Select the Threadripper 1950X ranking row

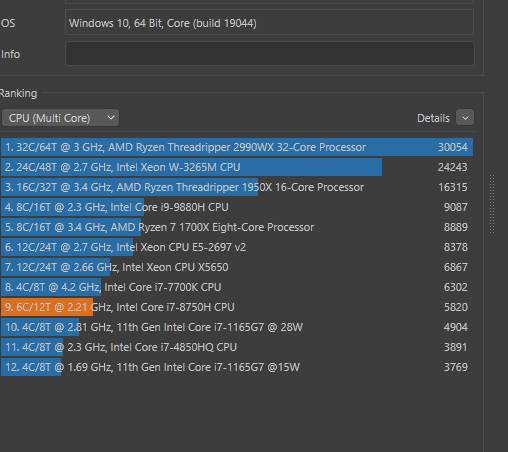tap(237, 187)
